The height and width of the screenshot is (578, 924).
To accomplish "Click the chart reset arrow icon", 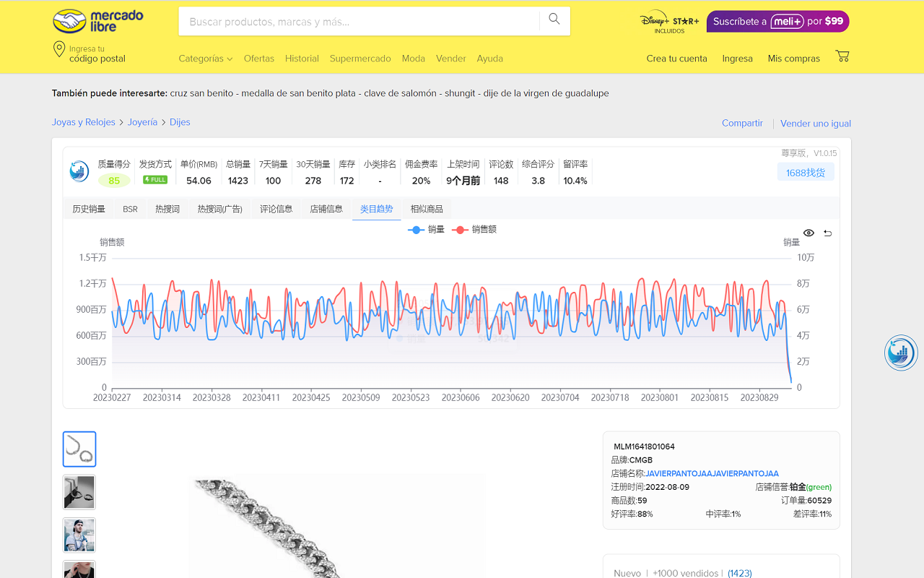I will click(x=827, y=233).
